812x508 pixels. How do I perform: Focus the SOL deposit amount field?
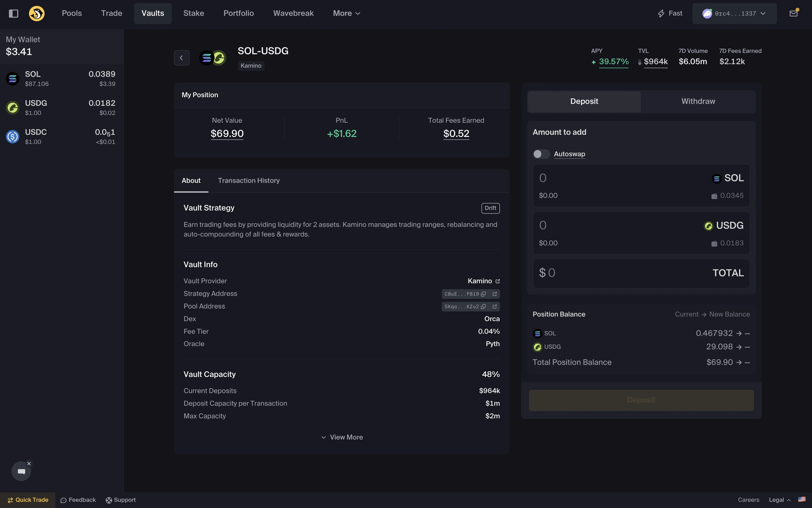[x=641, y=186]
